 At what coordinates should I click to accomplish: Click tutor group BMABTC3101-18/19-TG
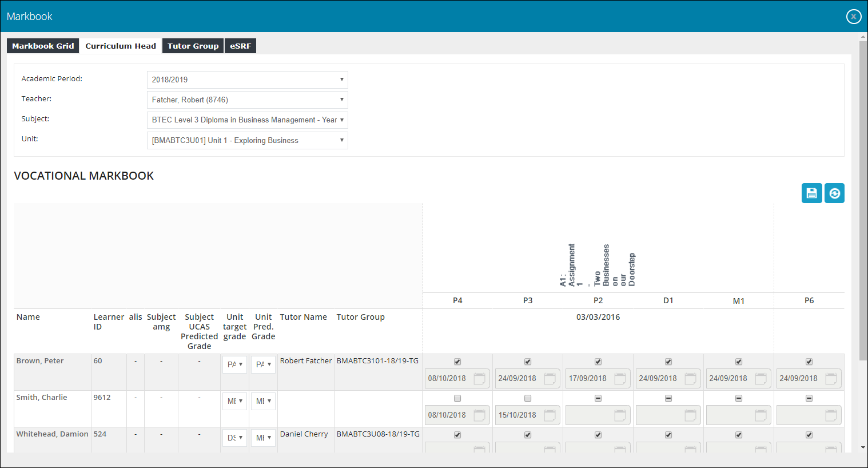pyautogui.click(x=377, y=361)
